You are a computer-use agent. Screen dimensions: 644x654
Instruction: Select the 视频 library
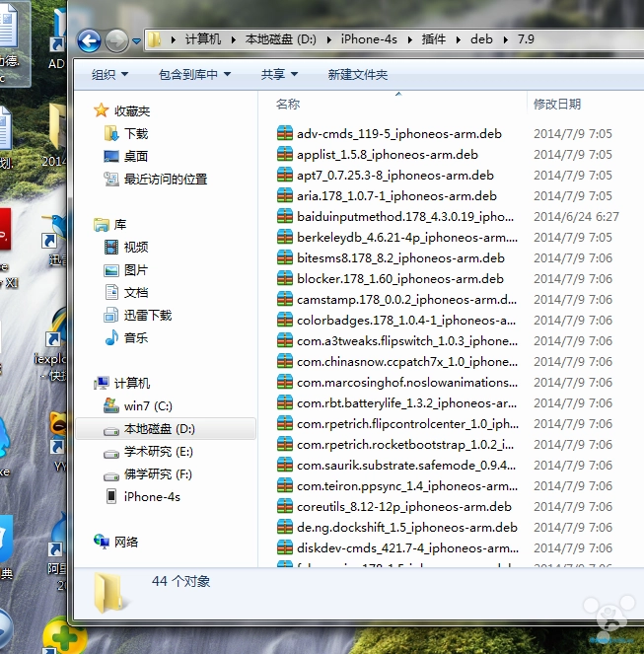(136, 247)
